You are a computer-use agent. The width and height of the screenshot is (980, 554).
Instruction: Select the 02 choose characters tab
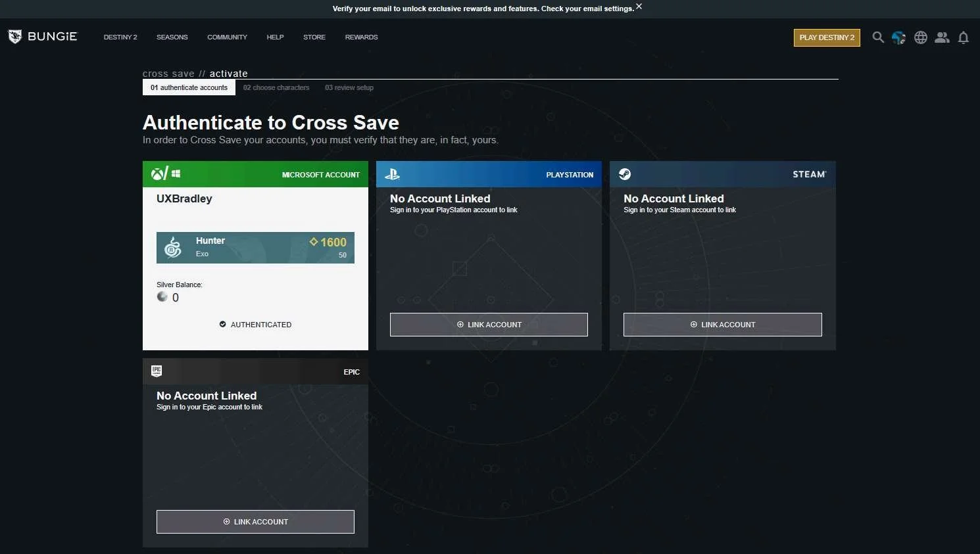point(276,87)
